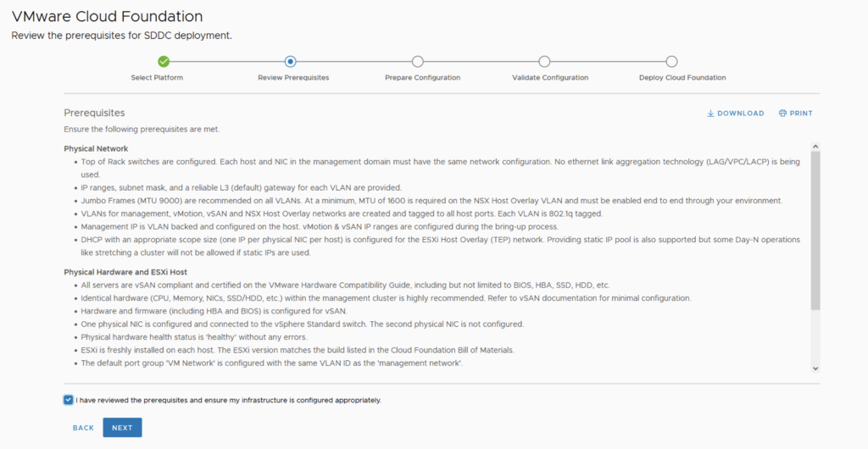Image resolution: width=868 pixels, height=449 pixels.
Task: Click the Deploy Cloud Foundation step circle
Action: coord(671,61)
